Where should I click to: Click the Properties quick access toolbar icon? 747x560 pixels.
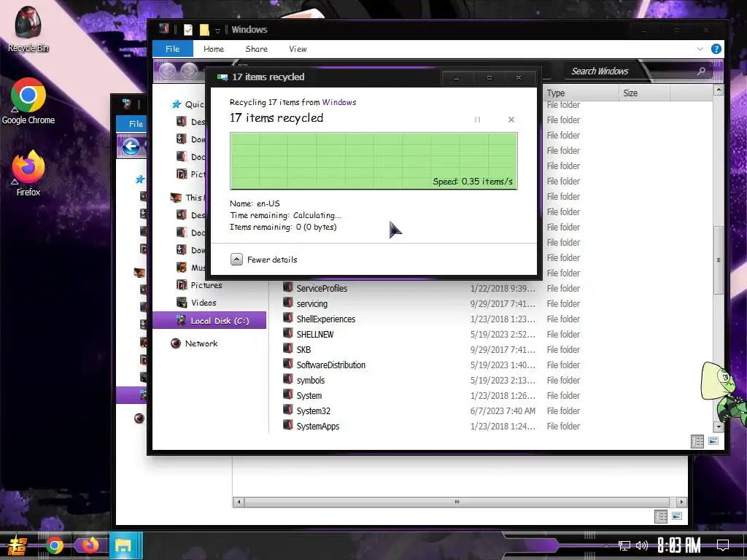(188, 30)
